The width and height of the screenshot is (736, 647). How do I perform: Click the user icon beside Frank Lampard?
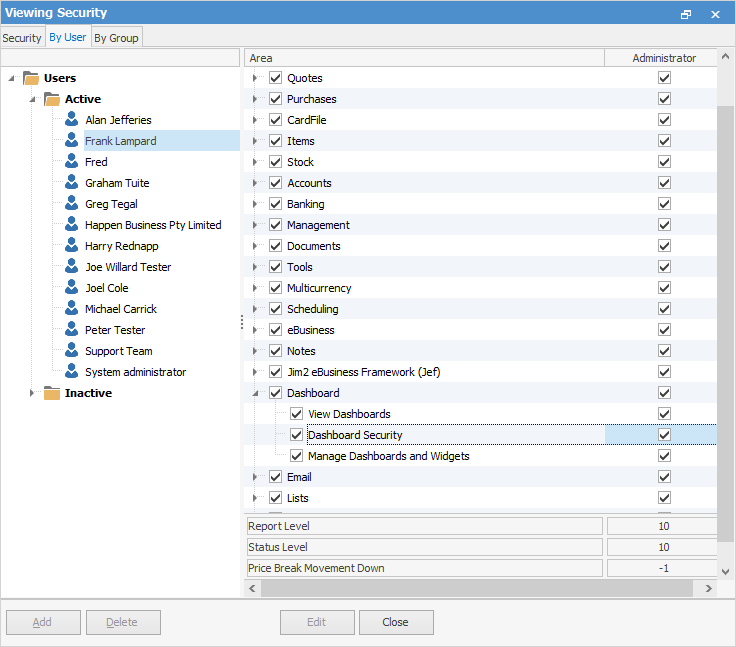pyautogui.click(x=71, y=140)
